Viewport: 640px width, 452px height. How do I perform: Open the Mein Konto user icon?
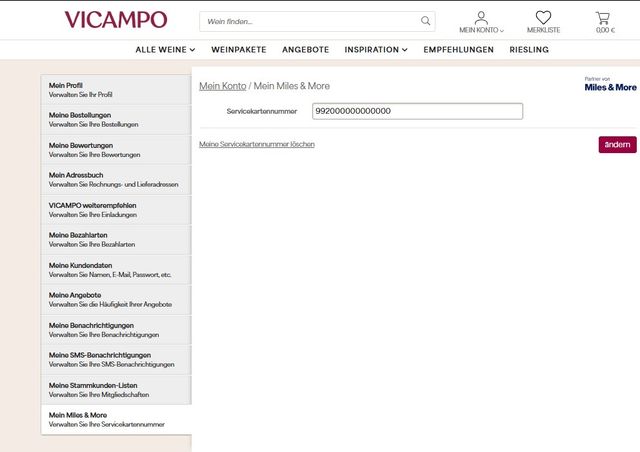click(x=481, y=18)
